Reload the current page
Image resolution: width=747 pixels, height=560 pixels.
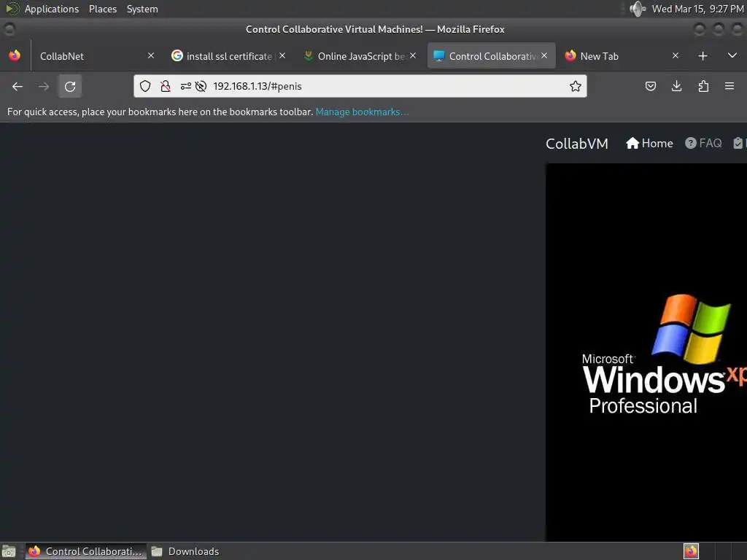click(x=70, y=86)
